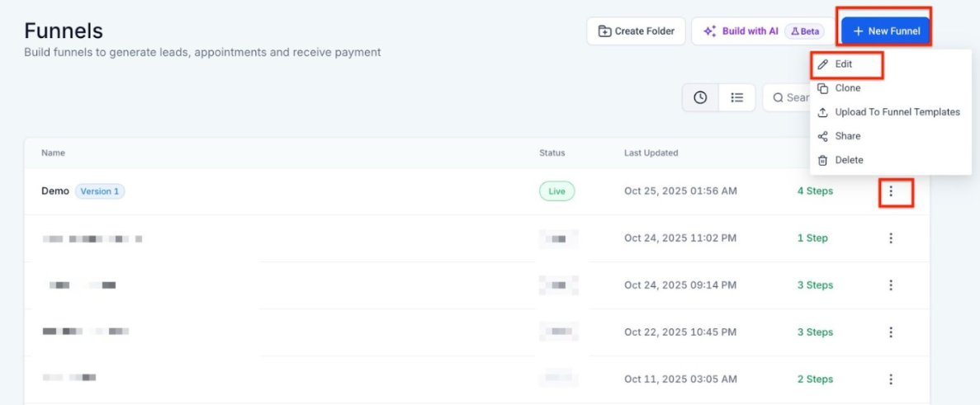The height and width of the screenshot is (405, 980).
Task: Click the Live status badge
Action: [x=556, y=191]
